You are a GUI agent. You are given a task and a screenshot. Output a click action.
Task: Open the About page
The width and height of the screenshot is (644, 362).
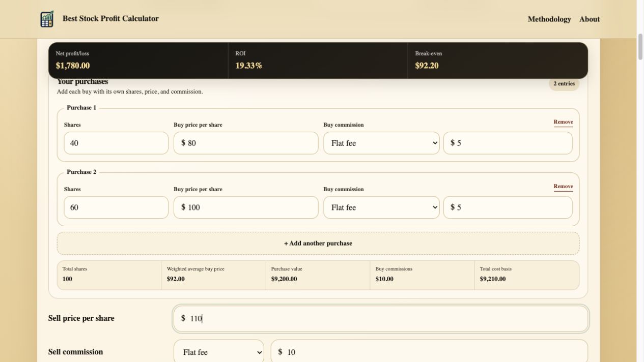pyautogui.click(x=590, y=19)
